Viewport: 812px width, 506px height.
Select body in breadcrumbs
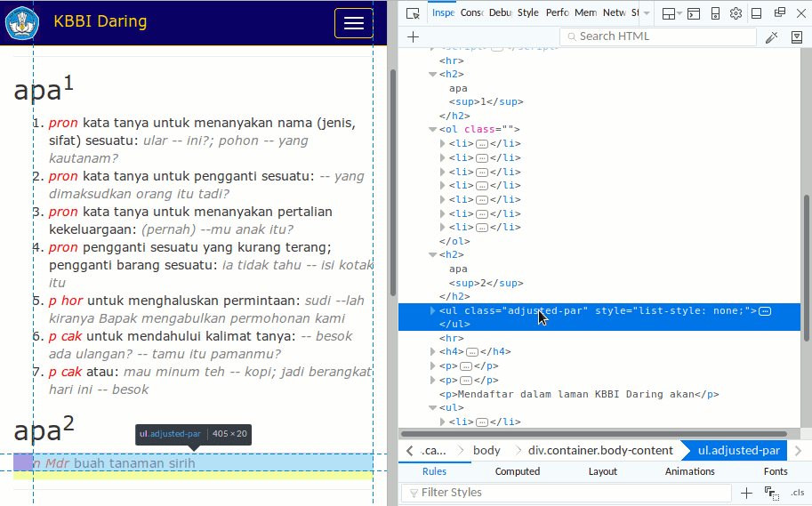click(486, 451)
